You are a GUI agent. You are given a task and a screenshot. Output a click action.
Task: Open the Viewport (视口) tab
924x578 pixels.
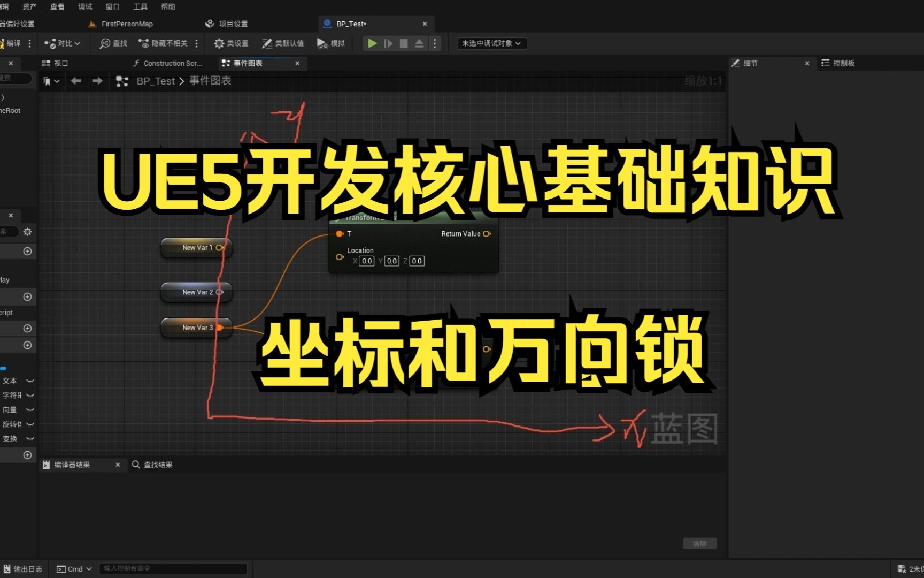[56, 63]
